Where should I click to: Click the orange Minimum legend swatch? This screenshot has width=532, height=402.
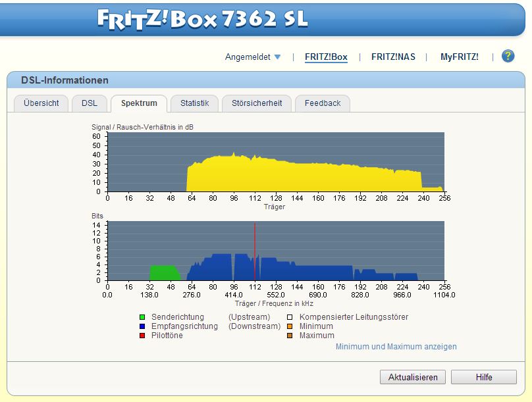tap(290, 326)
